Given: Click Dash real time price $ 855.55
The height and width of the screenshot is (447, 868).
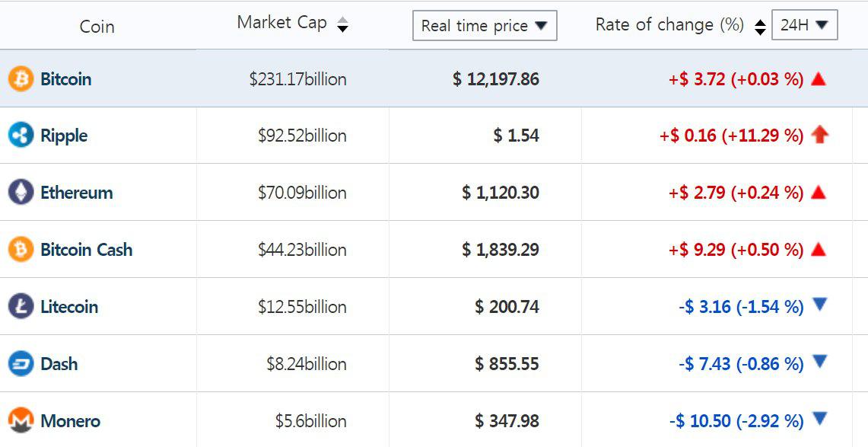Looking at the screenshot, I should [x=507, y=364].
